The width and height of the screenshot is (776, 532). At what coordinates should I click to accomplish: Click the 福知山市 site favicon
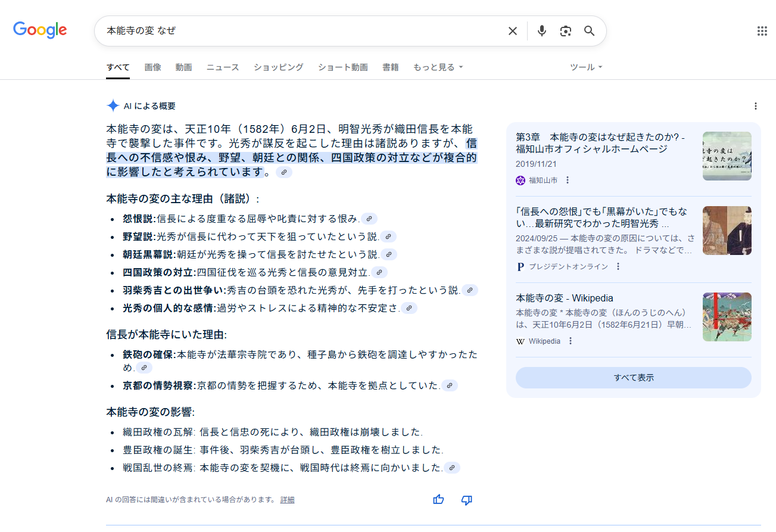tap(521, 180)
